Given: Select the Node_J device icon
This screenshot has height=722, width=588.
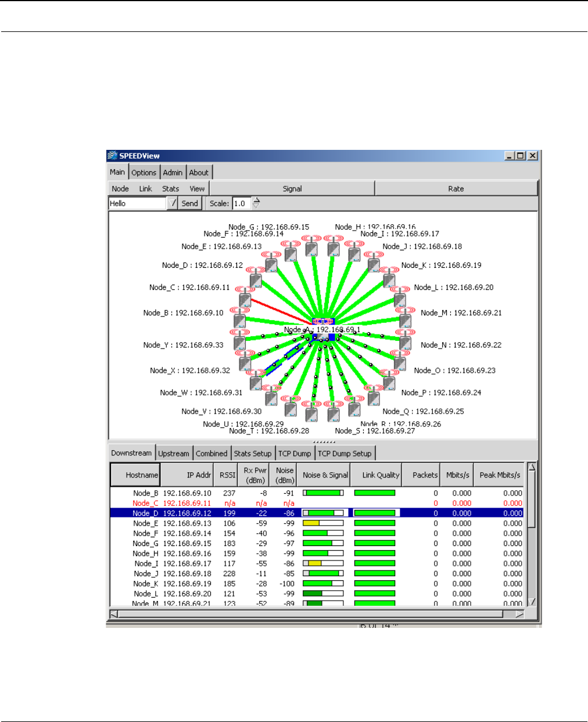Looking at the screenshot, I should click(x=373, y=262).
